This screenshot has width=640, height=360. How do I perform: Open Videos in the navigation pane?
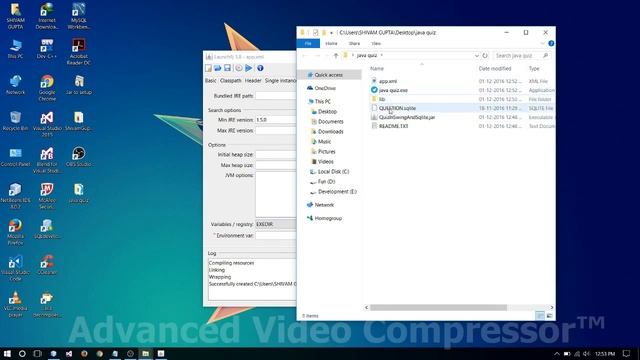click(x=325, y=162)
